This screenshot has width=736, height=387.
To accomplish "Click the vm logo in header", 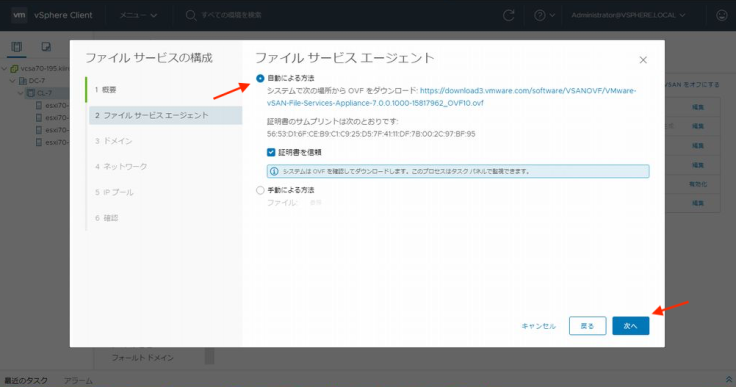I will point(19,15).
